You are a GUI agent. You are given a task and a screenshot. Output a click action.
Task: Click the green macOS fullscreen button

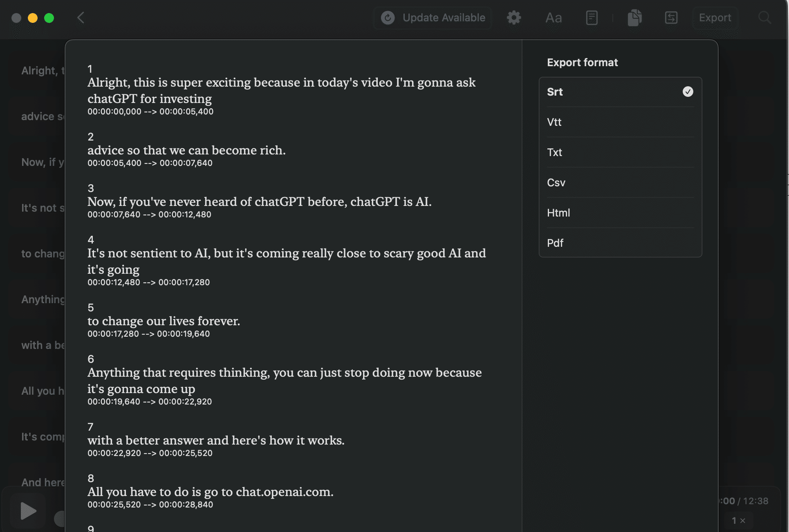[x=49, y=18]
